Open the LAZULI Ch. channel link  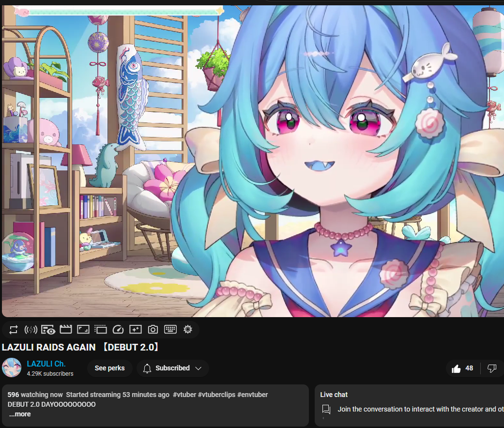coord(46,364)
